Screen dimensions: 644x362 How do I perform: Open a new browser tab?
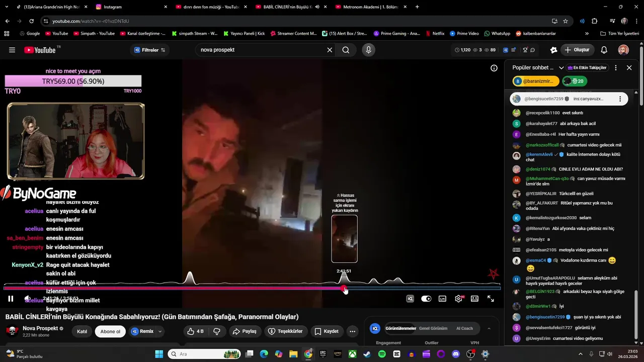pos(417,7)
